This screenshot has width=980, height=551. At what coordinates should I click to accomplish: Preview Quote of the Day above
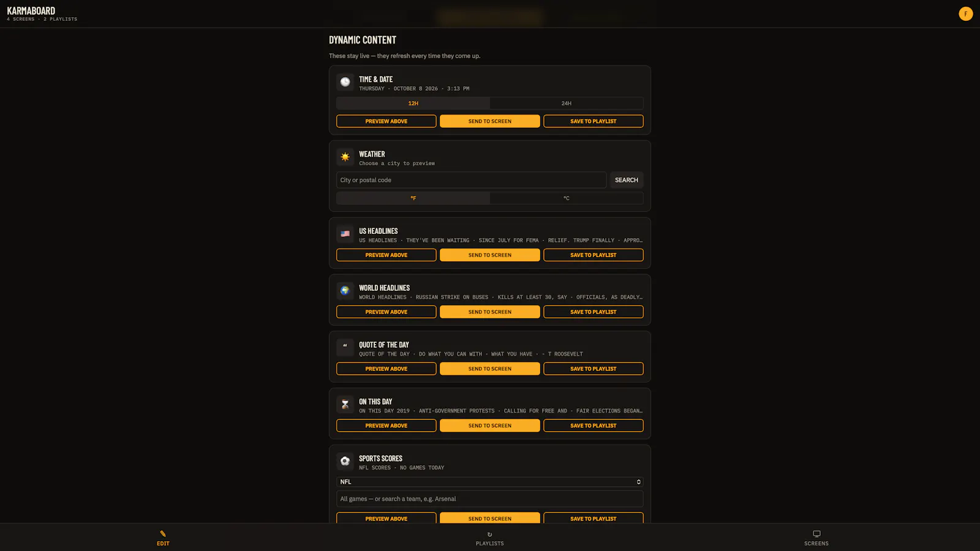(386, 369)
